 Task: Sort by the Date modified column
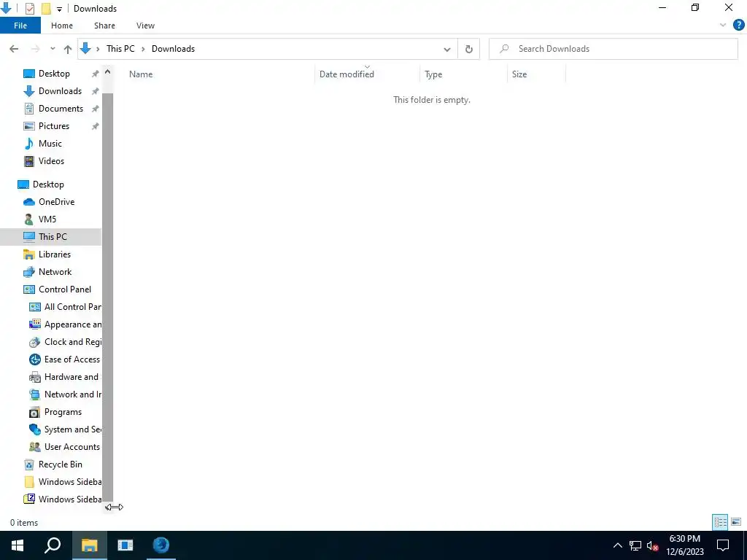(x=368, y=74)
